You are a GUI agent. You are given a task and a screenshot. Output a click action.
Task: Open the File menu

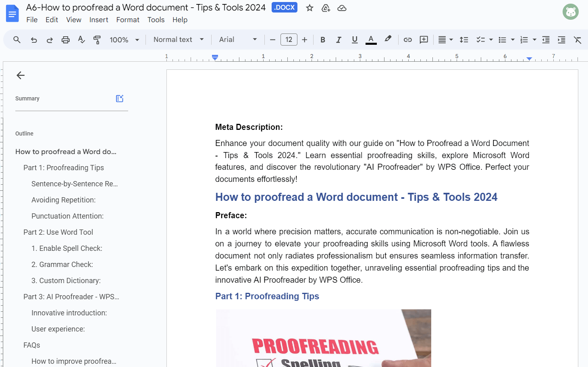[32, 20]
